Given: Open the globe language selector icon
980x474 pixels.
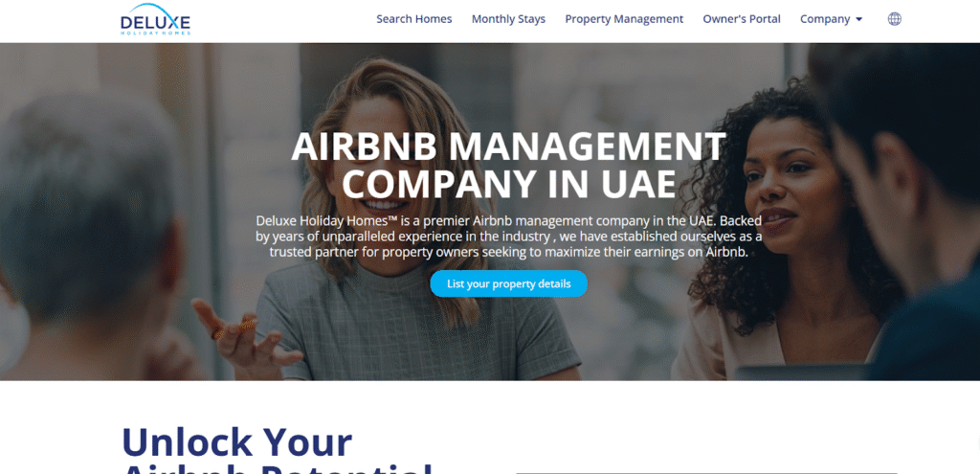Looking at the screenshot, I should (x=895, y=19).
